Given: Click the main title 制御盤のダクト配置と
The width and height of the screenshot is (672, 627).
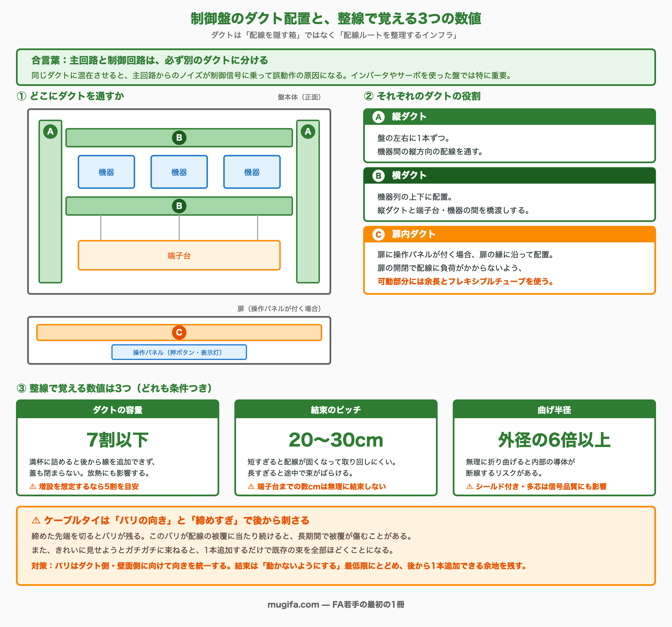Looking at the screenshot, I should click(x=336, y=18).
